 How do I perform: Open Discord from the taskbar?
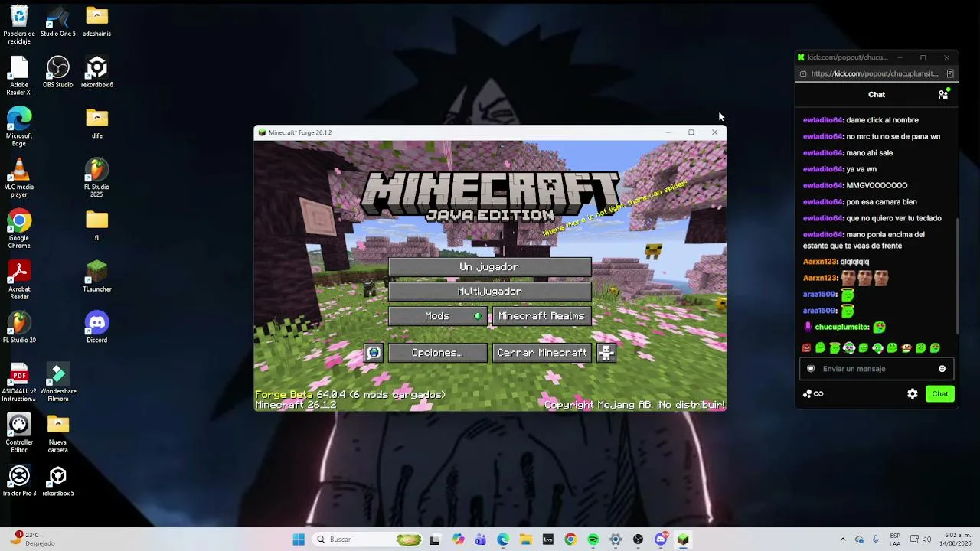click(x=661, y=540)
